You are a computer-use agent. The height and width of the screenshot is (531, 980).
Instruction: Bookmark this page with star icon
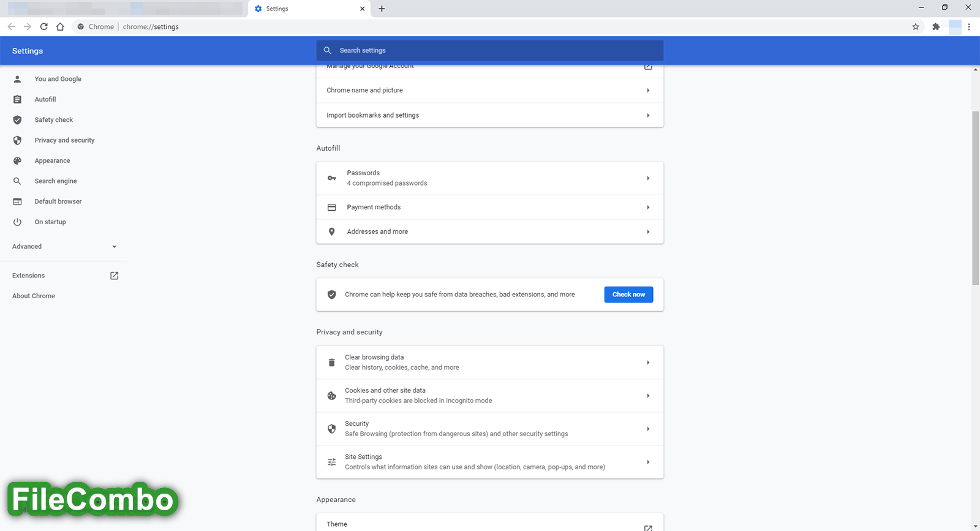[916, 26]
